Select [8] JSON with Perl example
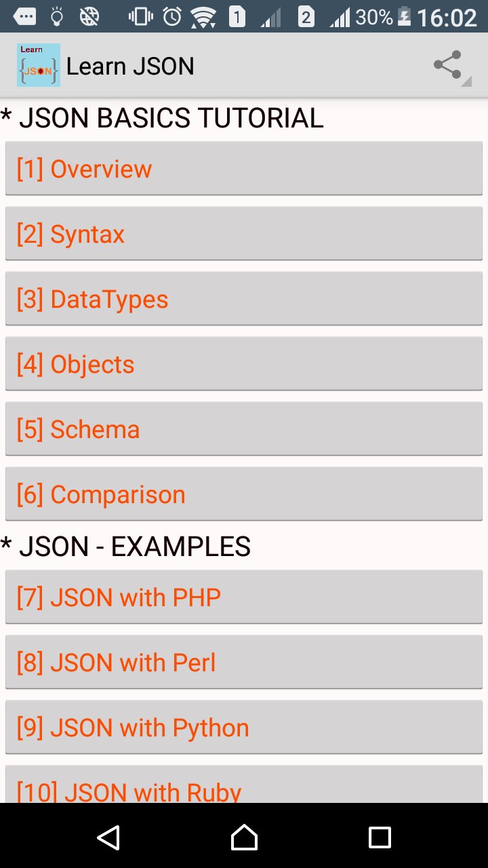This screenshot has width=488, height=868. 244,663
